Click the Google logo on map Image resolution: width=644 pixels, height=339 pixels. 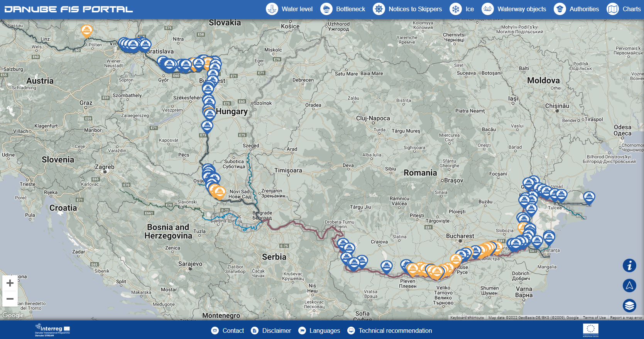click(13, 315)
